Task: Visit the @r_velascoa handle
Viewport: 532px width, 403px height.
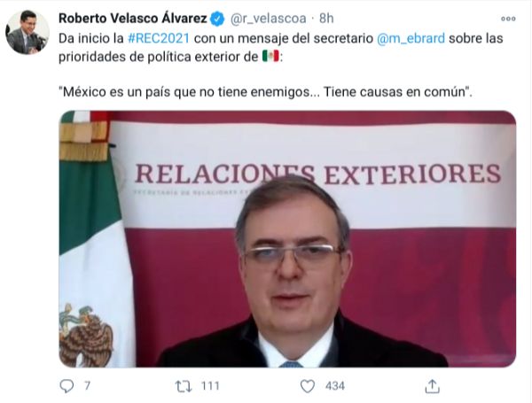Action: (269, 19)
